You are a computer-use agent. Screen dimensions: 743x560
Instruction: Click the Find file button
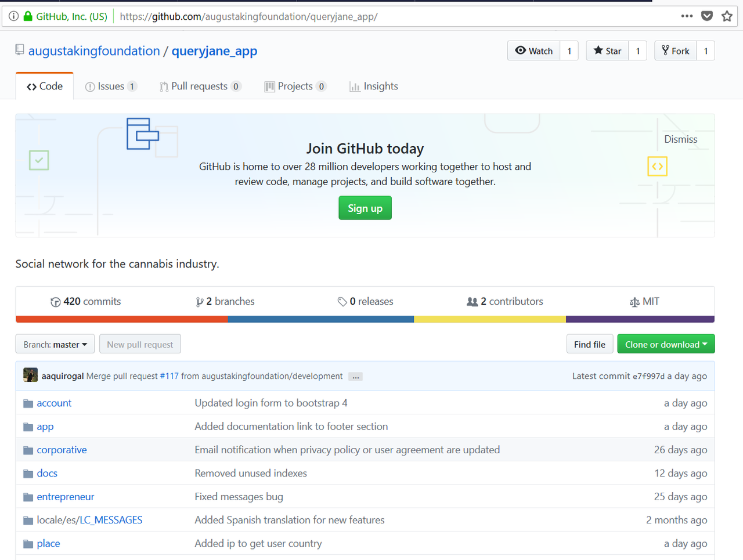click(x=590, y=344)
